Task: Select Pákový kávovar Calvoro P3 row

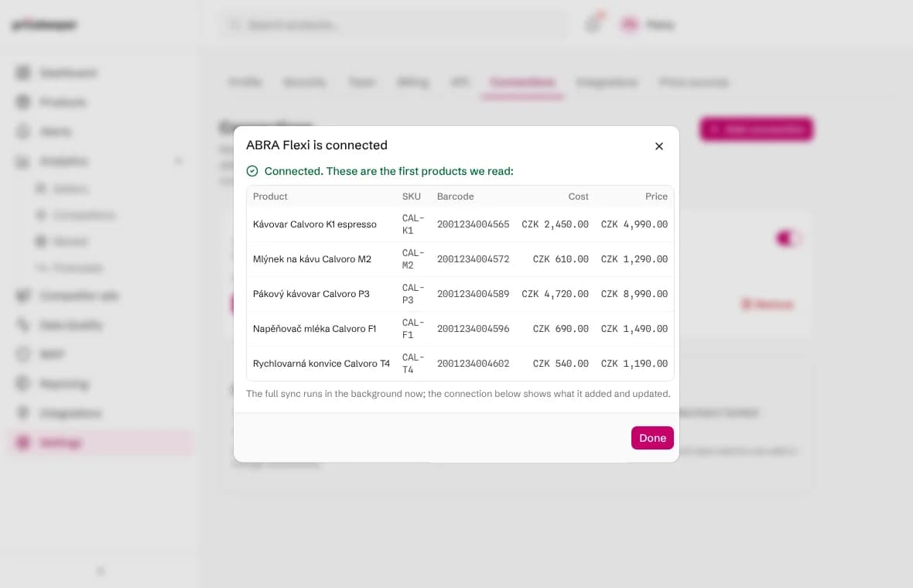Action: (x=460, y=294)
